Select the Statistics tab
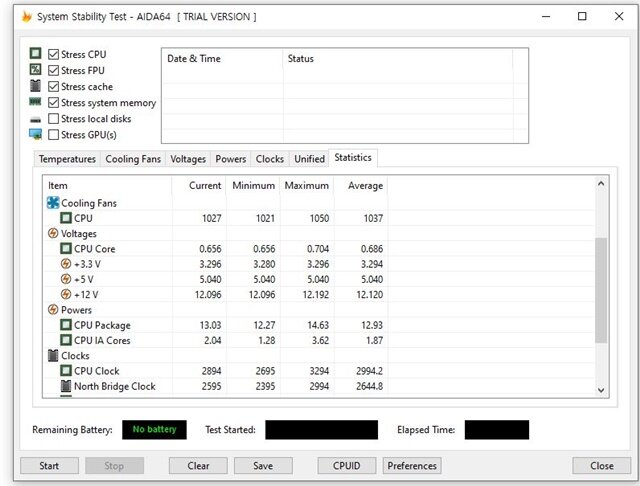Image resolution: width=640 pixels, height=486 pixels. [353, 158]
